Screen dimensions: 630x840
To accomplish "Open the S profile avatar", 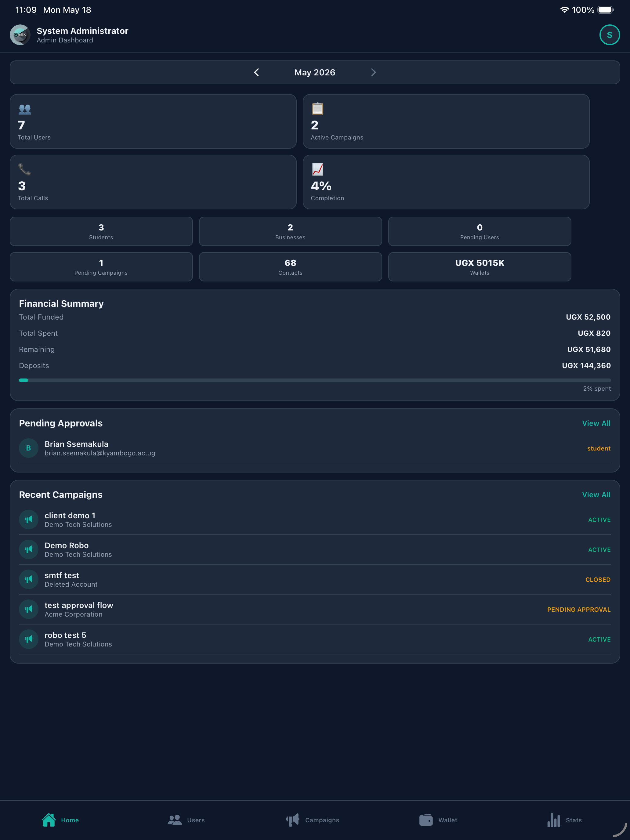I will coord(609,35).
